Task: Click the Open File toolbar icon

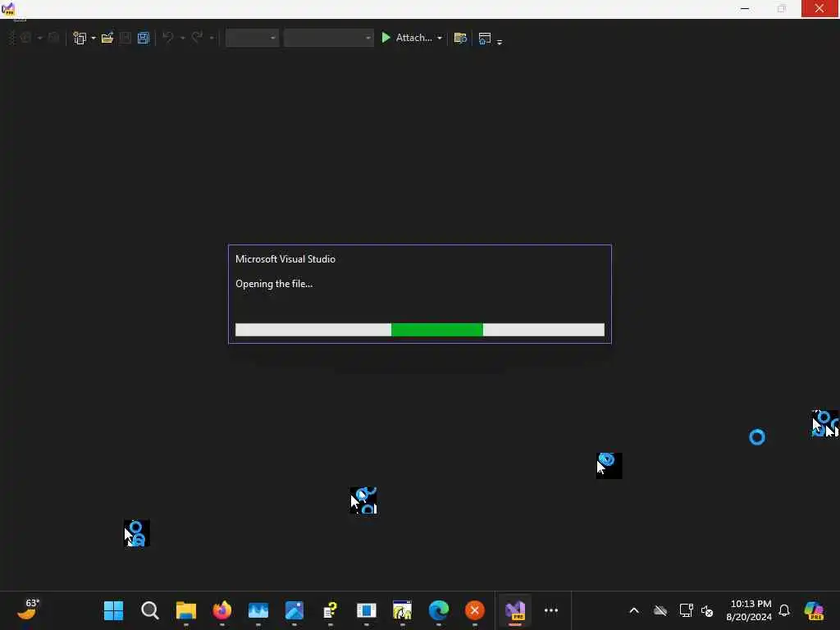Action: (x=107, y=38)
